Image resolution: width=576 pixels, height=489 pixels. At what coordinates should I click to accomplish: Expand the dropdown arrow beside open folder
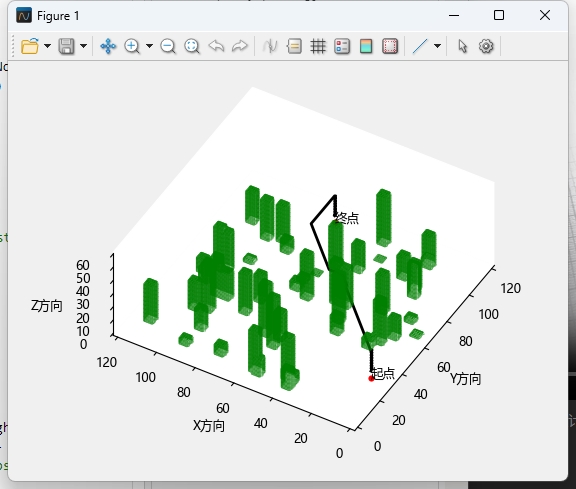click(47, 46)
